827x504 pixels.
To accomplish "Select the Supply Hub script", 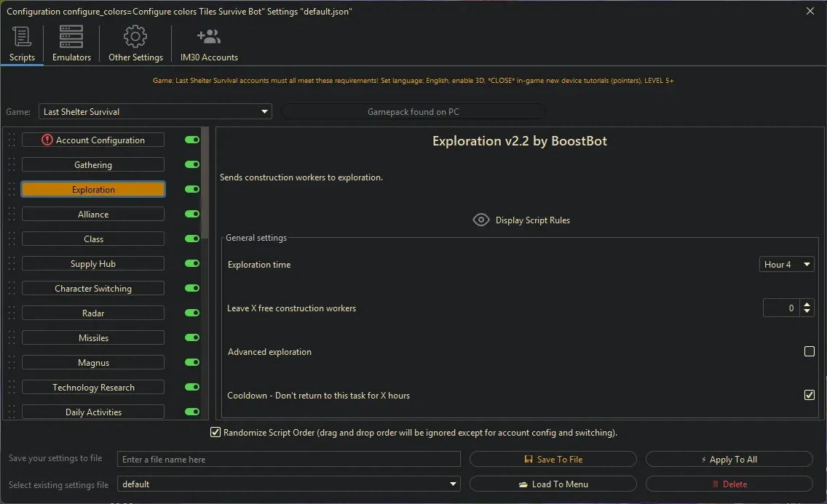I will (x=93, y=263).
